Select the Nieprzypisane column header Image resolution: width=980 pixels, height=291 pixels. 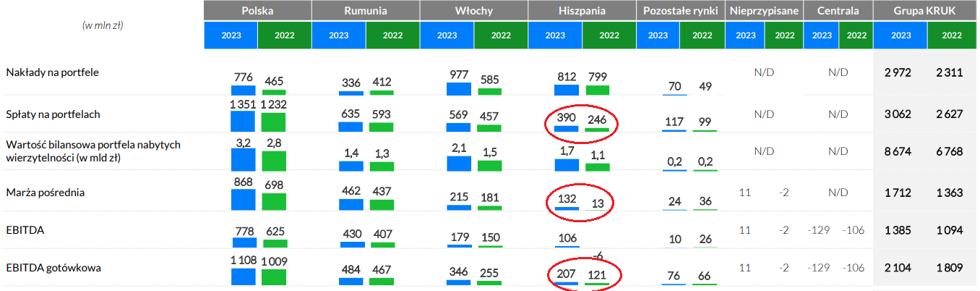coord(763,11)
